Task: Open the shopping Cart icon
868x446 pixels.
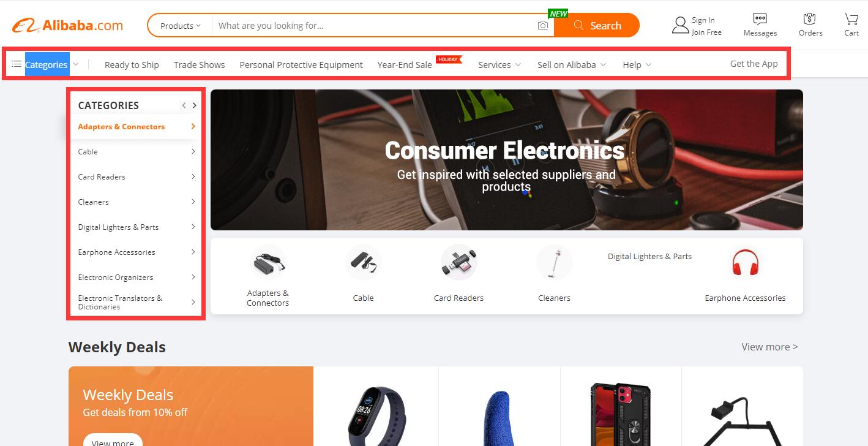Action: [851, 19]
